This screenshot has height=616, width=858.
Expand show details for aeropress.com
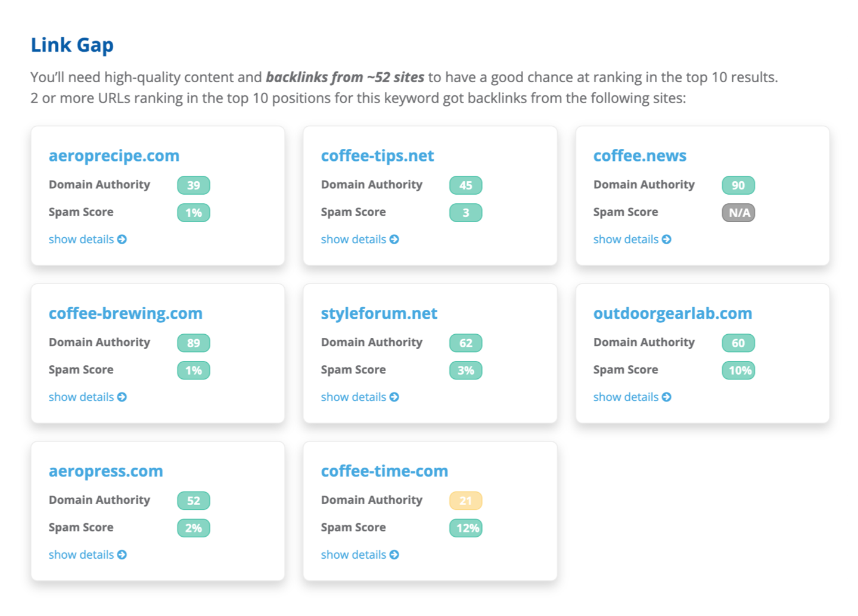[x=88, y=555]
